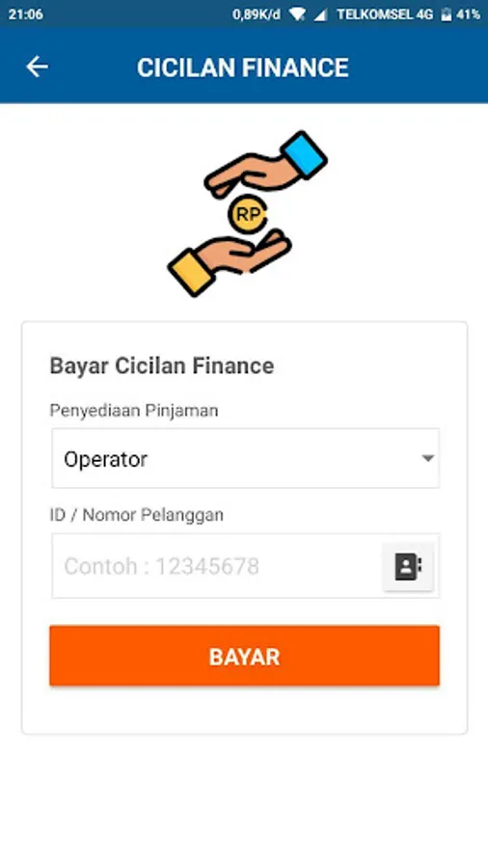Viewport: 488px width, 868px height.
Task: Tap the CICILAN FINANCE header title
Action: pos(243,68)
